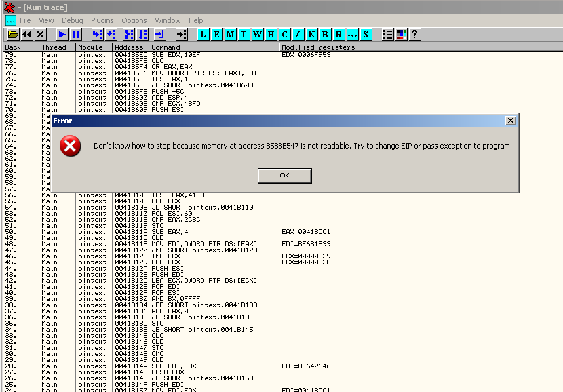Click the Run program play icon
The width and height of the screenshot is (563, 392).
tap(62, 34)
